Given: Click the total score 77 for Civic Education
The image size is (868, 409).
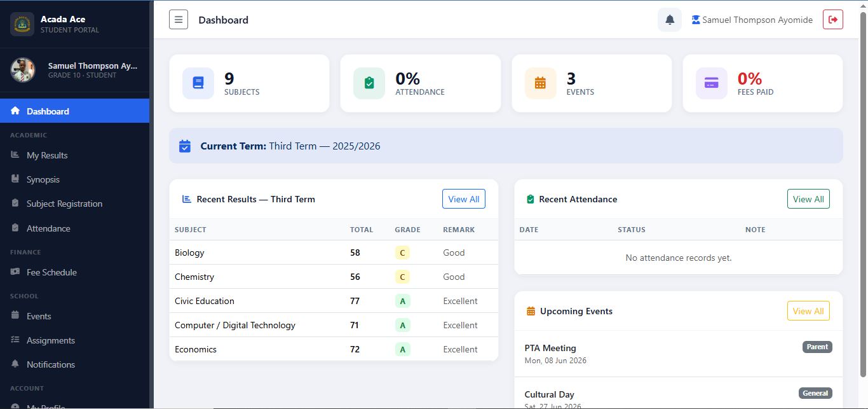Looking at the screenshot, I should coord(355,301).
